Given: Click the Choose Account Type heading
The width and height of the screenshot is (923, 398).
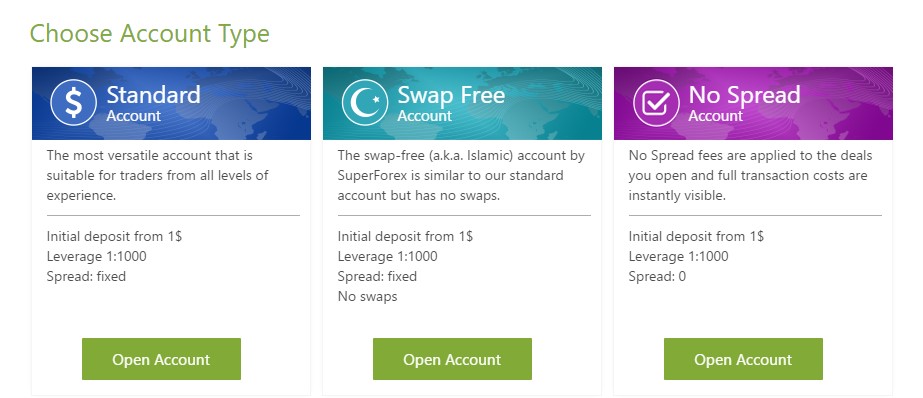Looking at the screenshot, I should coord(150,34).
